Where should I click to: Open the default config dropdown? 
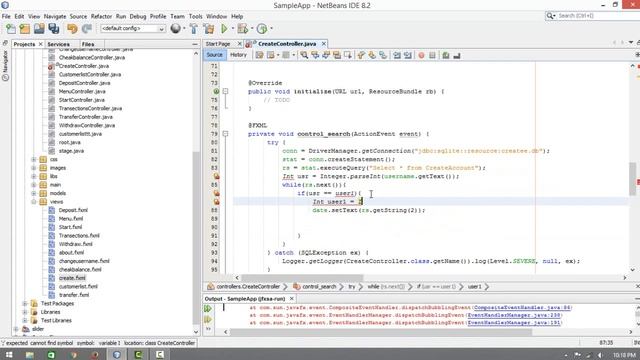133,29
